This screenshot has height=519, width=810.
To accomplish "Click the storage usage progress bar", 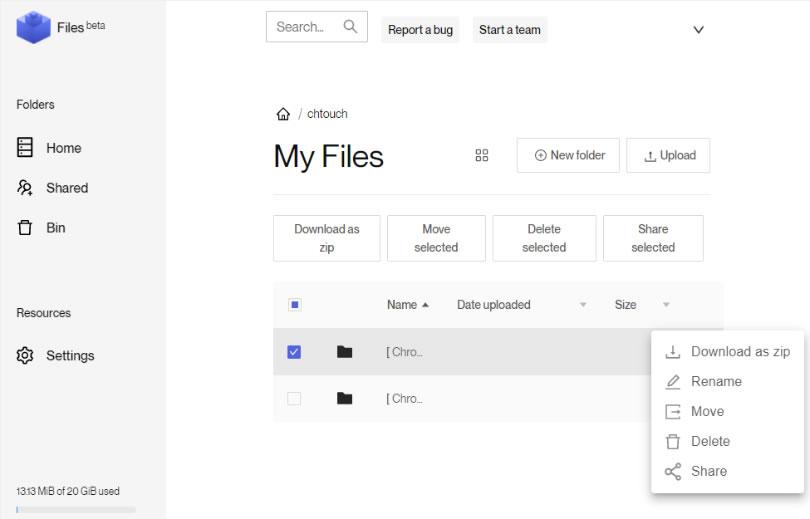I will 76,510.
